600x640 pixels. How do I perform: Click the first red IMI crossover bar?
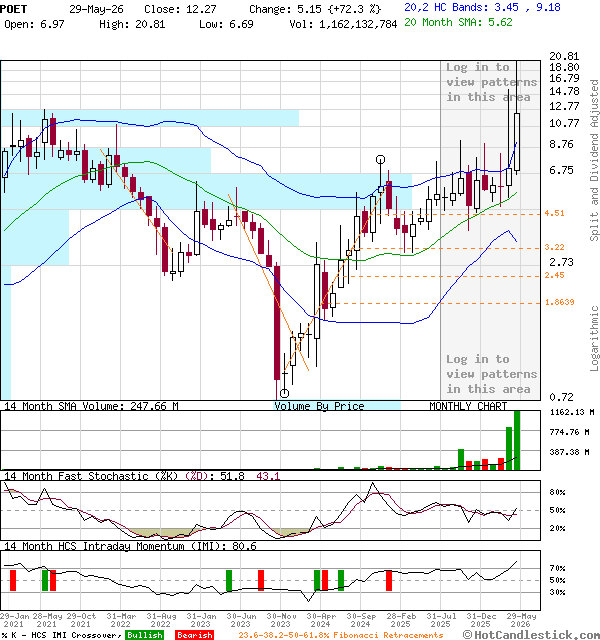pos(13,580)
